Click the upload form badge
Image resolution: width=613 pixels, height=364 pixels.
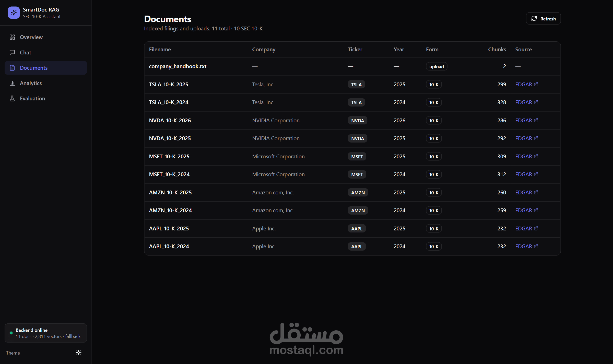(x=437, y=66)
